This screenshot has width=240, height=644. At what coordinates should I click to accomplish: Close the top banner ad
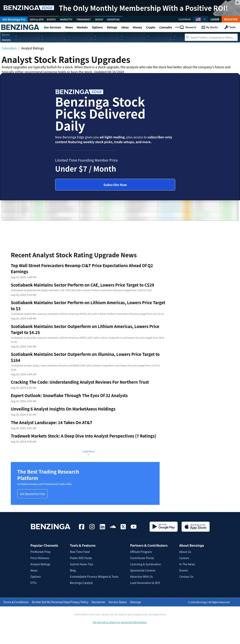pyautogui.click(x=237, y=2)
